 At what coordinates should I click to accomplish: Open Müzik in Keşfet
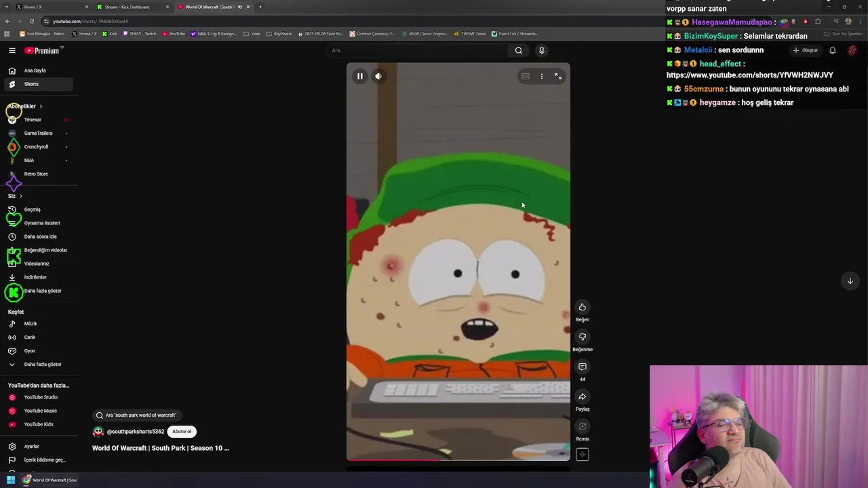[38, 324]
